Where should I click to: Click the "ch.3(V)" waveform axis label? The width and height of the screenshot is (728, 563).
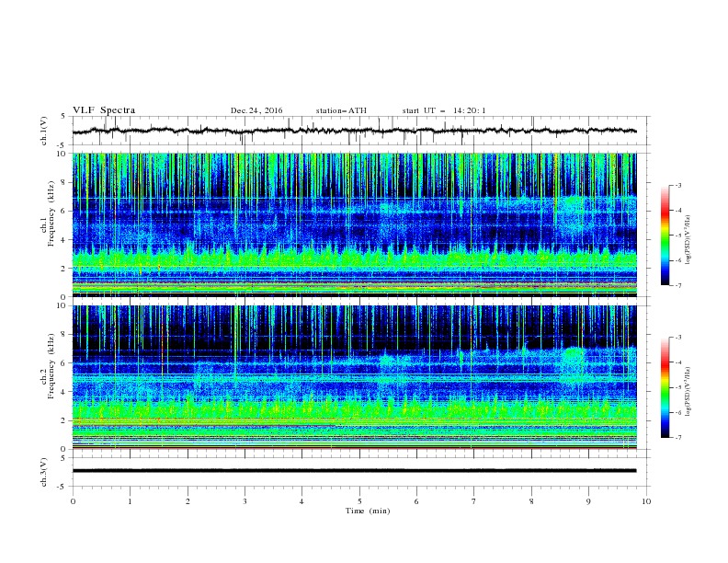[44, 473]
